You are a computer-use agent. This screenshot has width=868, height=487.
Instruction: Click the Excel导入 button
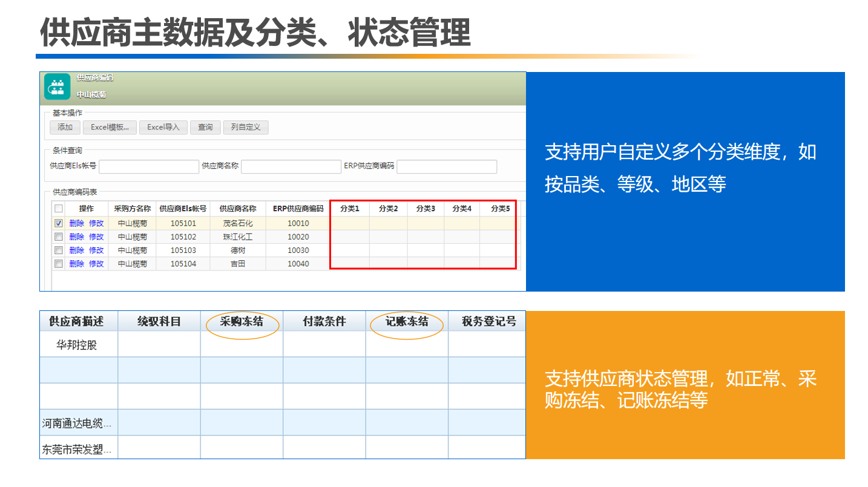click(x=163, y=127)
